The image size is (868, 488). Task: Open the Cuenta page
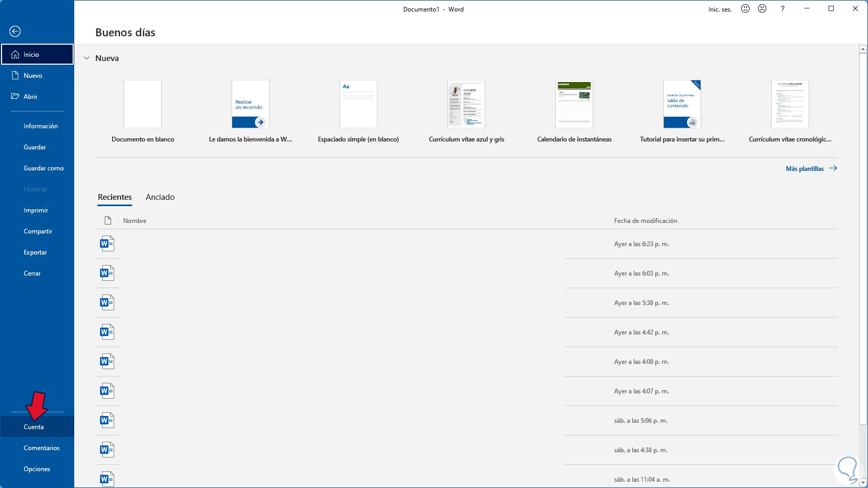click(37, 427)
